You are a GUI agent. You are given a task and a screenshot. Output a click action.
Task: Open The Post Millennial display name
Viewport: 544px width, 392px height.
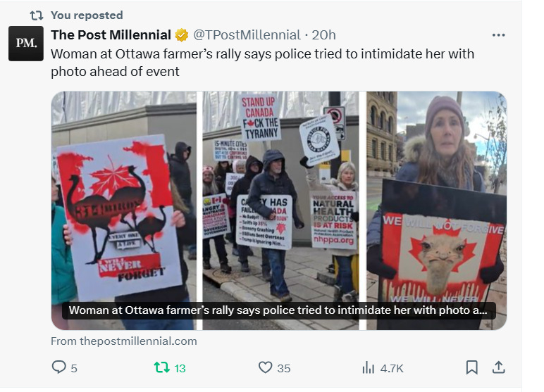(x=111, y=35)
